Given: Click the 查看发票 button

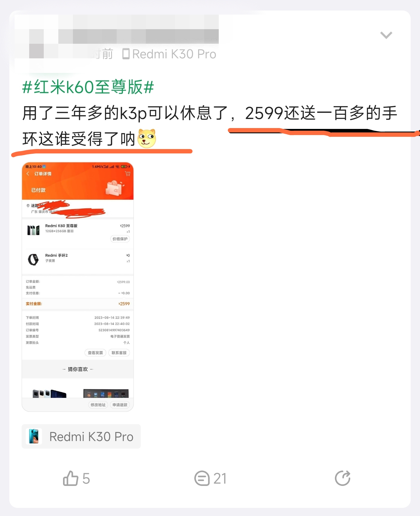Looking at the screenshot, I should (95, 353).
